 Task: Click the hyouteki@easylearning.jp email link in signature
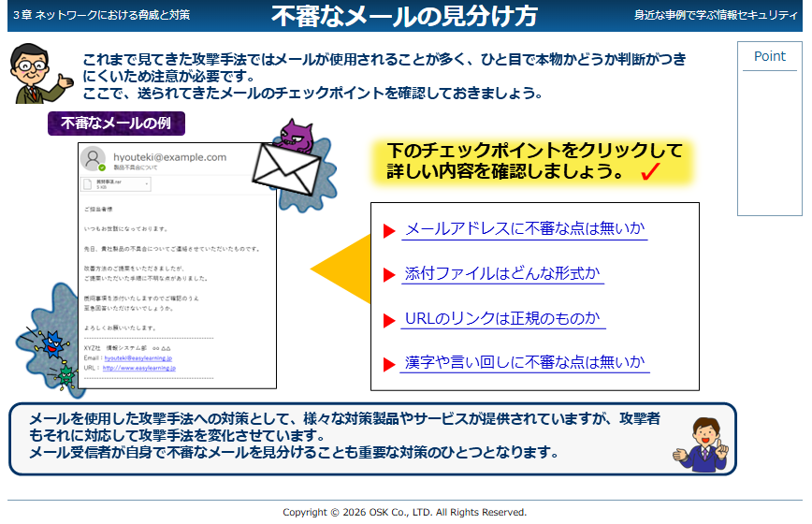point(139,357)
